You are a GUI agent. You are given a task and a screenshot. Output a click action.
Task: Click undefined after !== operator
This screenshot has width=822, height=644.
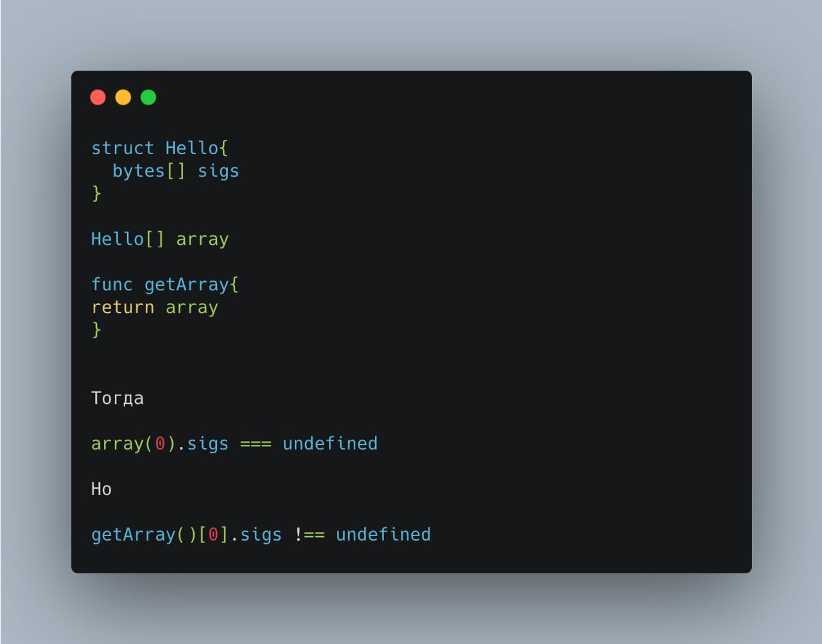coord(383,534)
